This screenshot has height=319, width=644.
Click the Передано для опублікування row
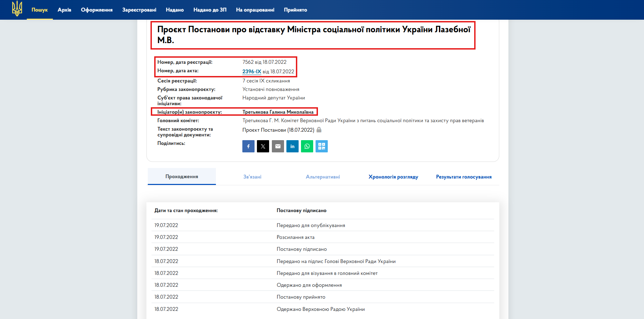[323, 225]
